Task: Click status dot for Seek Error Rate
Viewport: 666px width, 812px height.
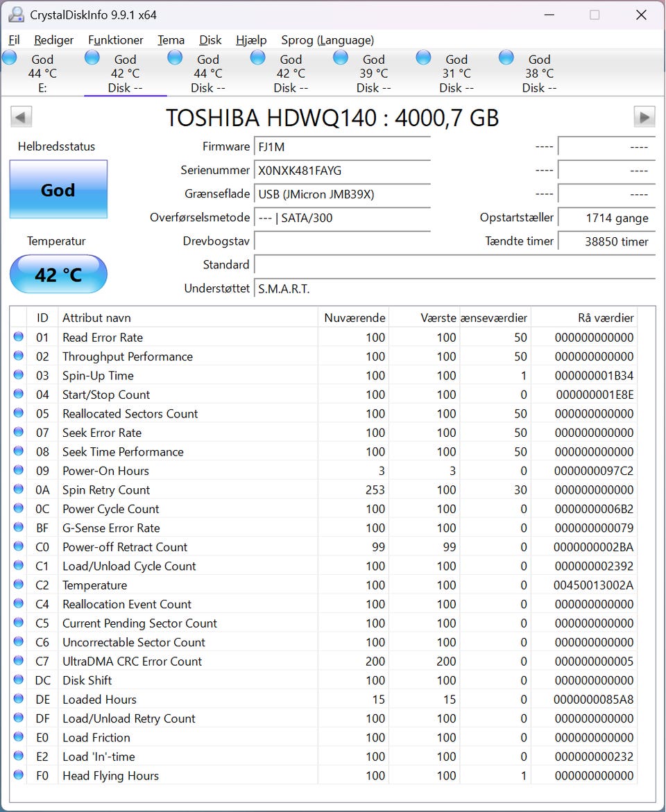Action: [19, 432]
